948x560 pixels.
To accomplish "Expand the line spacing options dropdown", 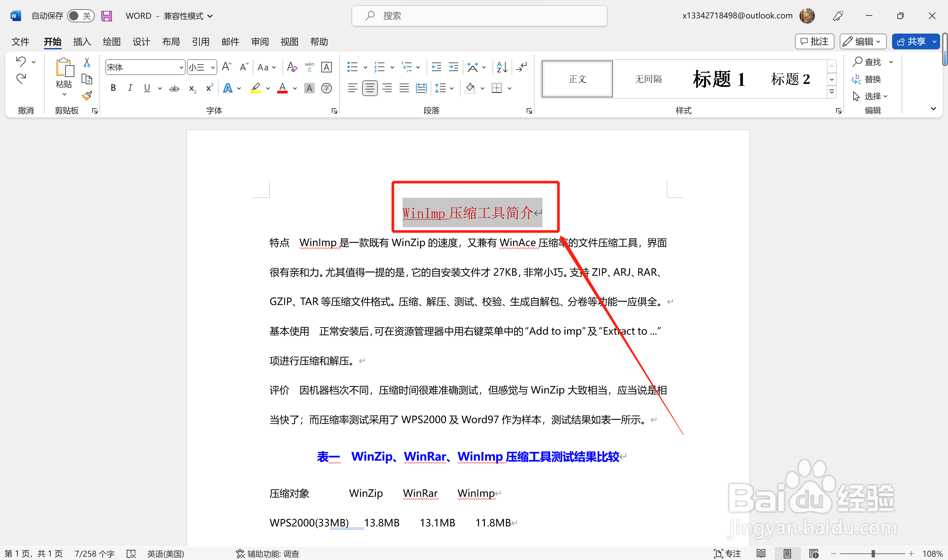I will (x=452, y=88).
